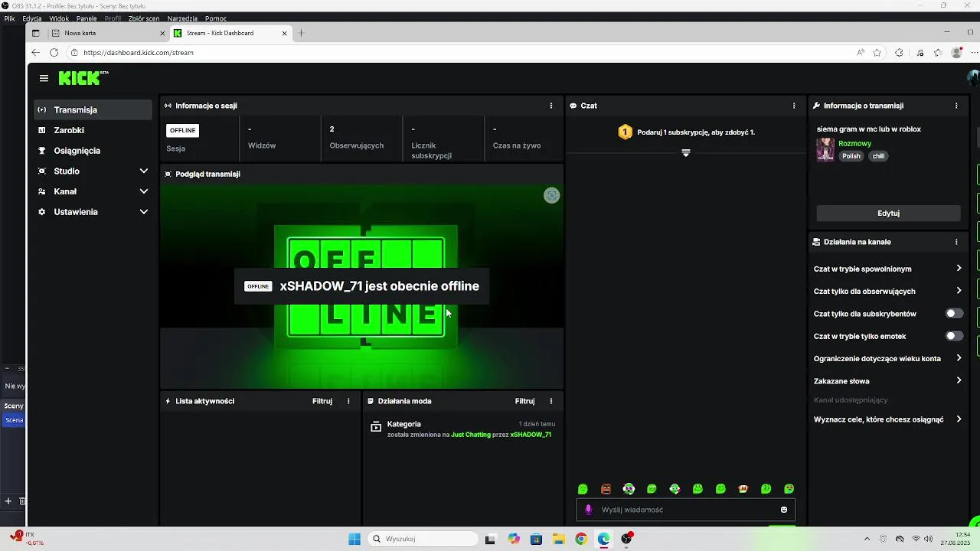Open Informacje o sesji options menu
The image size is (980, 551).
551,106
